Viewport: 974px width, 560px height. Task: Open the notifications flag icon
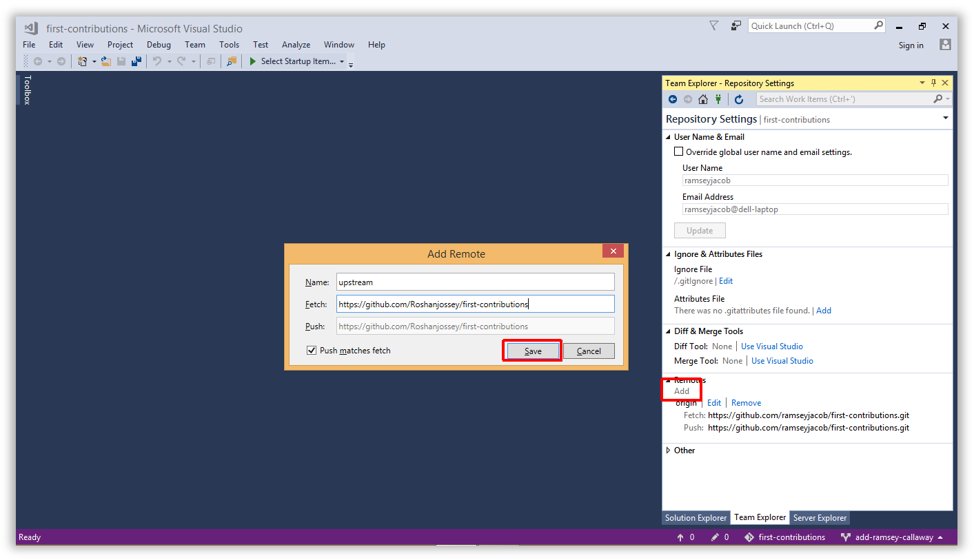click(x=714, y=25)
